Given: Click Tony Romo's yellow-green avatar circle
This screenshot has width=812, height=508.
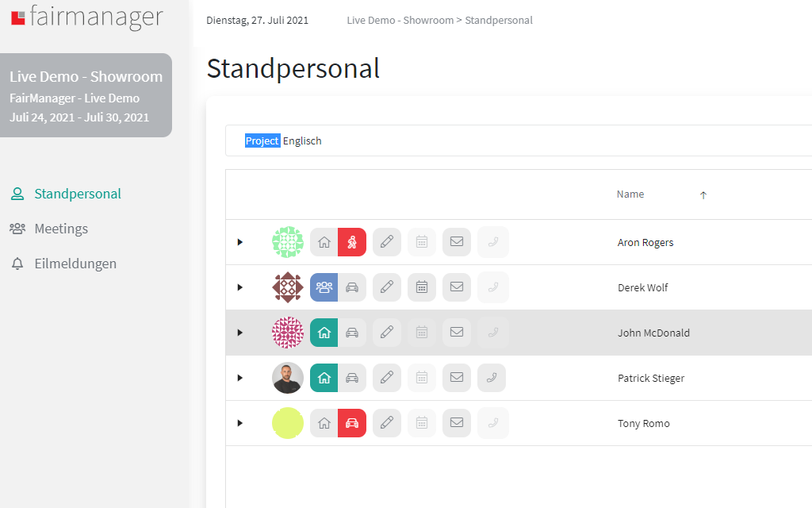Looking at the screenshot, I should [288, 423].
